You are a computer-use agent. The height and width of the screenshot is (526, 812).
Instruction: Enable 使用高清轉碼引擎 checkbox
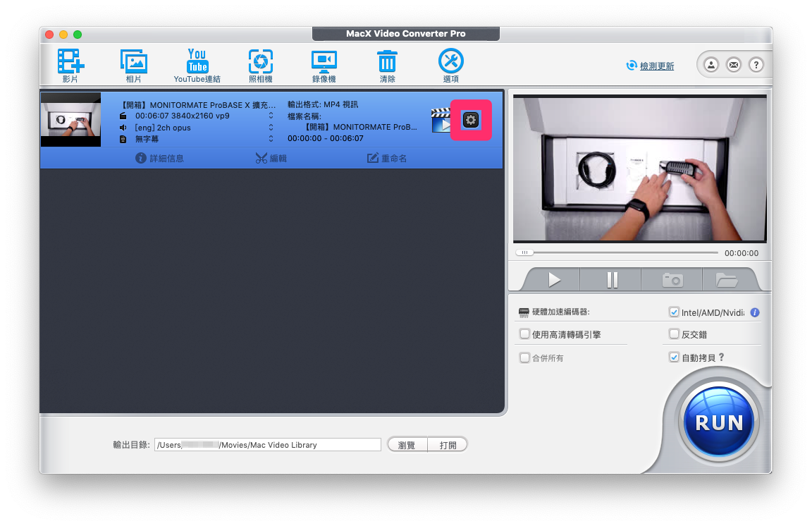pyautogui.click(x=524, y=334)
